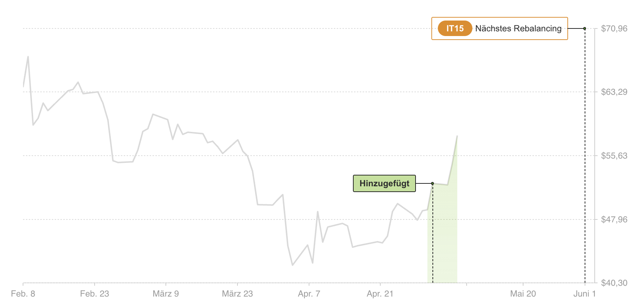Click the Feb. 23 date label
Image resolution: width=644 pixels, height=307 pixels.
click(95, 294)
